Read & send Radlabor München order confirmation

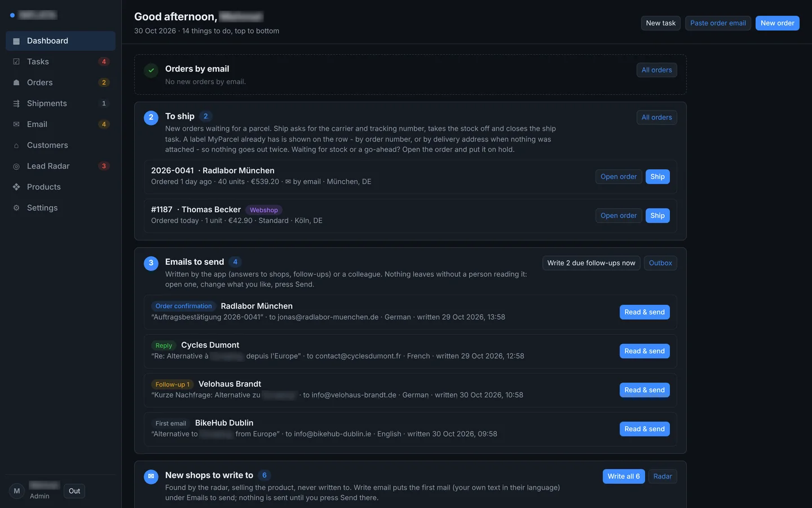(645, 312)
